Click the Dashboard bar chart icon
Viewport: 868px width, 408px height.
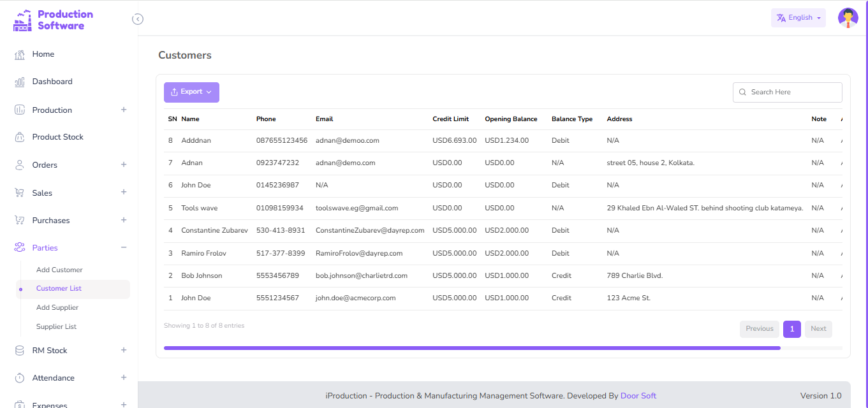[x=20, y=82]
